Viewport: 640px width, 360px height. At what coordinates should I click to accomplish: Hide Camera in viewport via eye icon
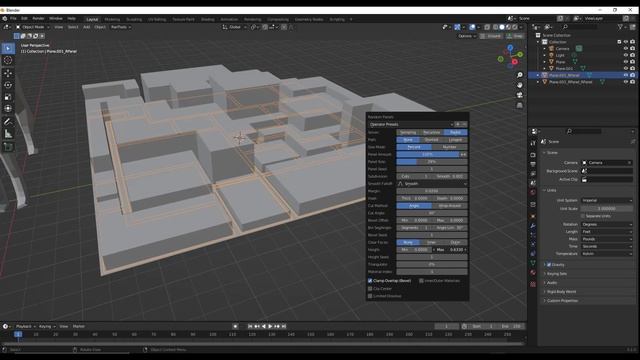click(x=625, y=49)
